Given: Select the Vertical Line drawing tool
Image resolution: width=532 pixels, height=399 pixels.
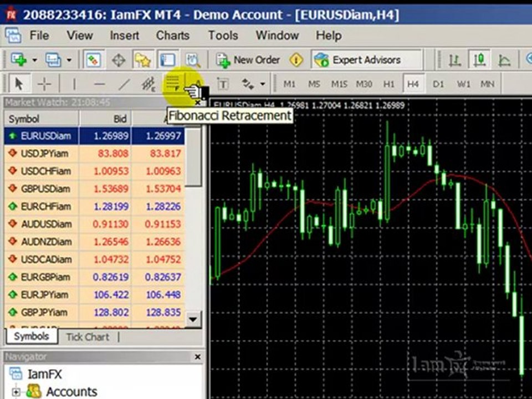Looking at the screenshot, I should [74, 84].
